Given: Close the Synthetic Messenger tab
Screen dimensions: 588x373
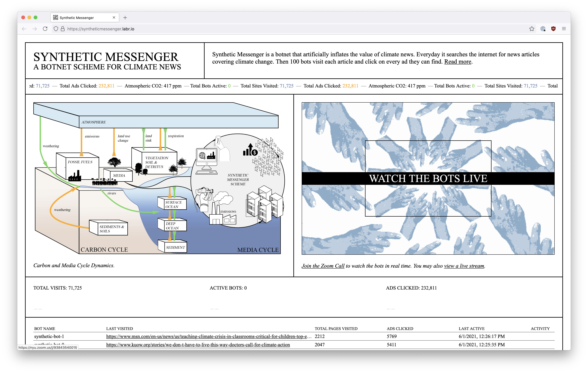Looking at the screenshot, I should point(114,18).
